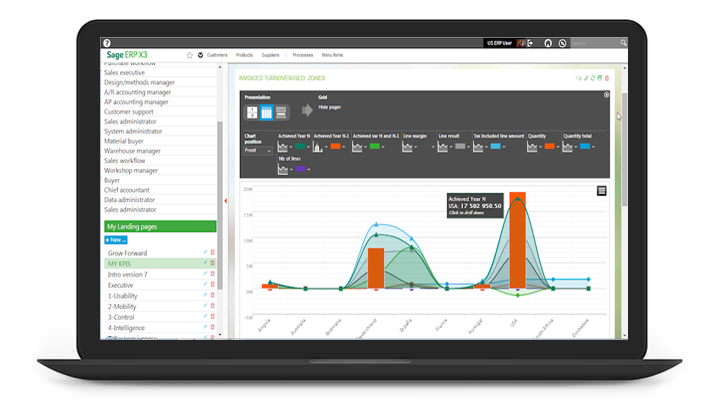
Task: Open the home icon in top bar
Action: (548, 43)
